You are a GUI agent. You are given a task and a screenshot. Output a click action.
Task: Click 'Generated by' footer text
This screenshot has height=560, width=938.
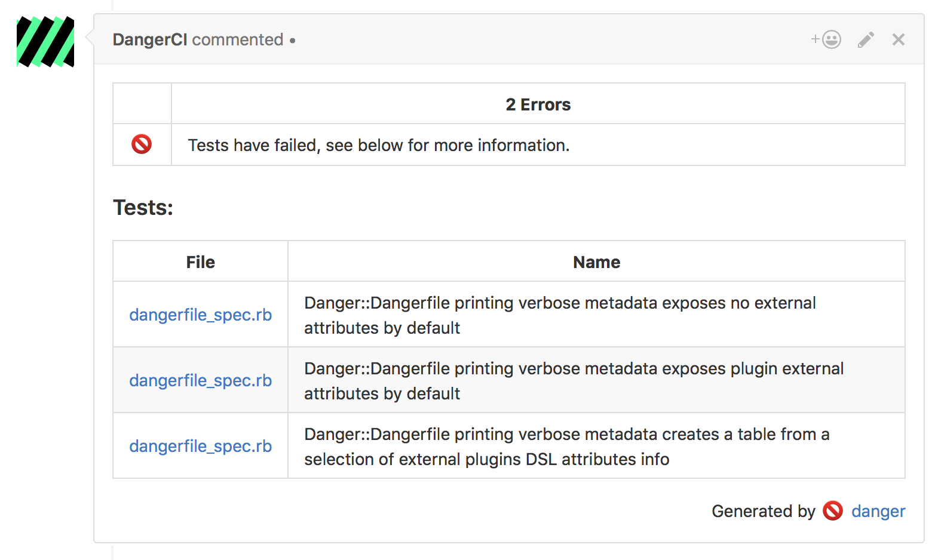(x=764, y=511)
